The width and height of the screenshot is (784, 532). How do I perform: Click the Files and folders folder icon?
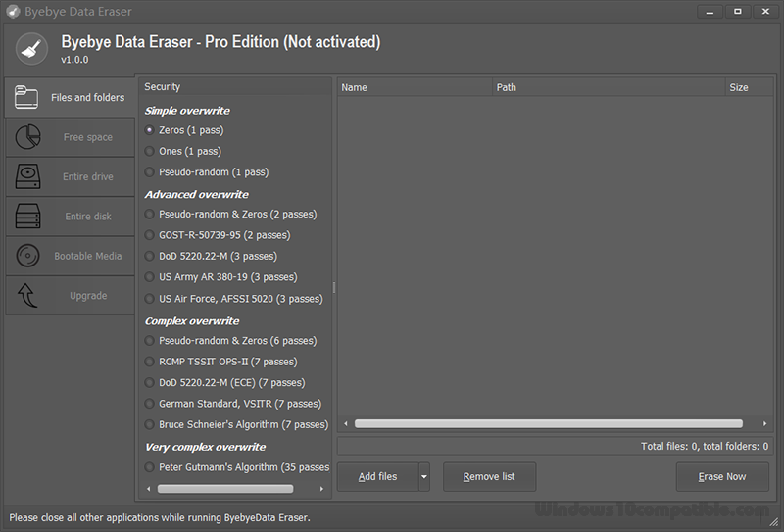pos(26,97)
